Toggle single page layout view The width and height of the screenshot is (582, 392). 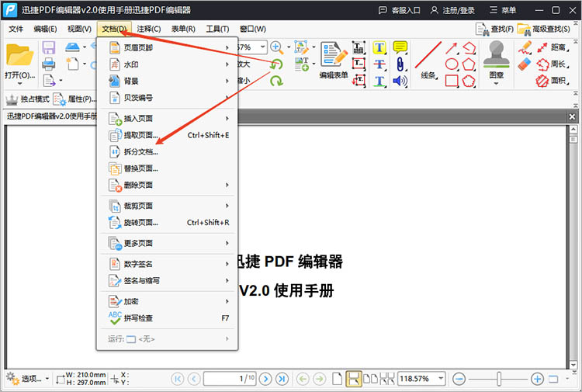[x=337, y=379]
